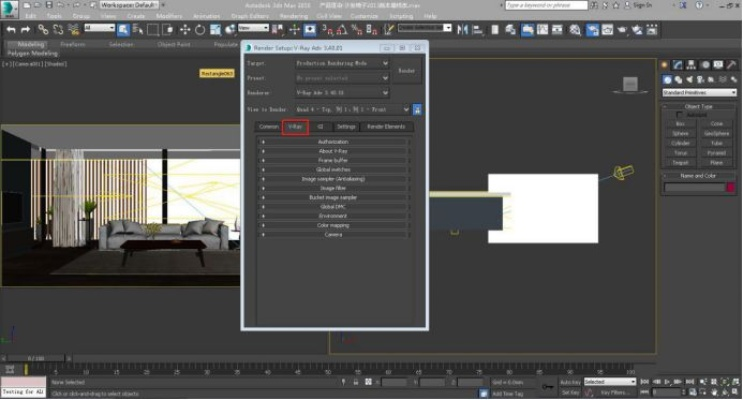
Task: Click the Sphere primitive button
Action: pyautogui.click(x=680, y=132)
